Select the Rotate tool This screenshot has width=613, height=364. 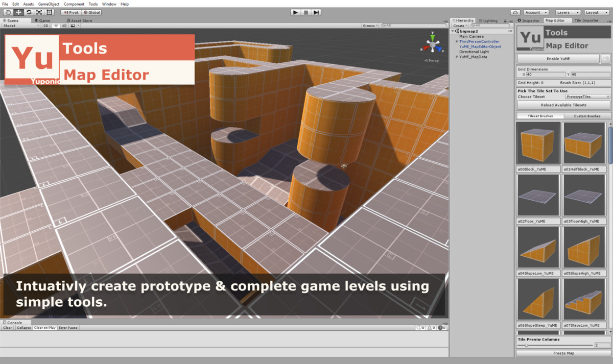(x=29, y=12)
